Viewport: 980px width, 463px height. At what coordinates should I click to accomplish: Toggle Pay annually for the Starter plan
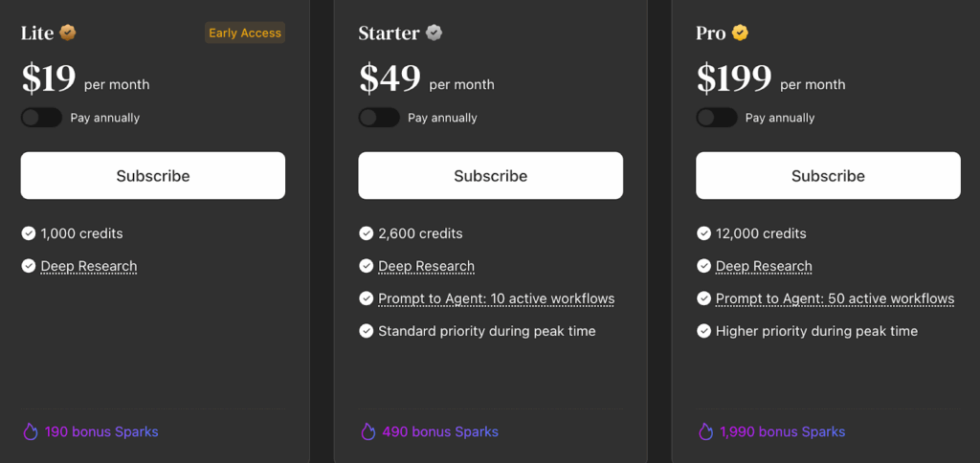[379, 118]
